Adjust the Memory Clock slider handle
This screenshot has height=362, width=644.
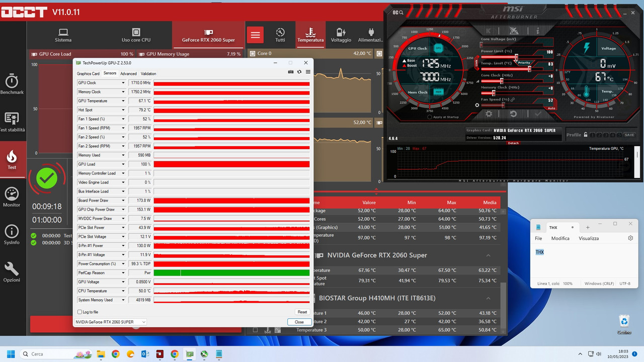pos(494,93)
